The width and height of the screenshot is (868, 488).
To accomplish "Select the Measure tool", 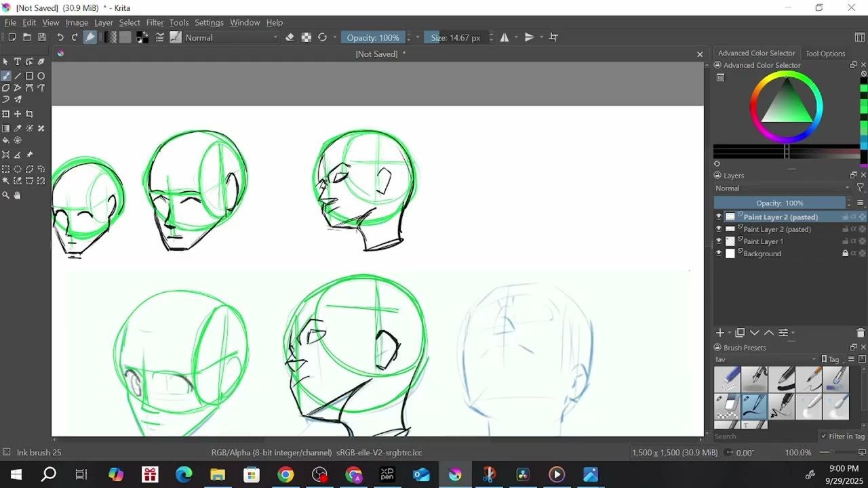I will [18, 155].
